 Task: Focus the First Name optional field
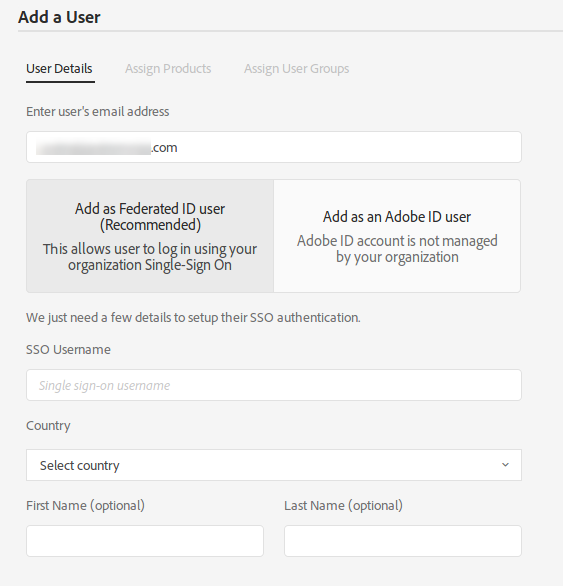pos(145,541)
